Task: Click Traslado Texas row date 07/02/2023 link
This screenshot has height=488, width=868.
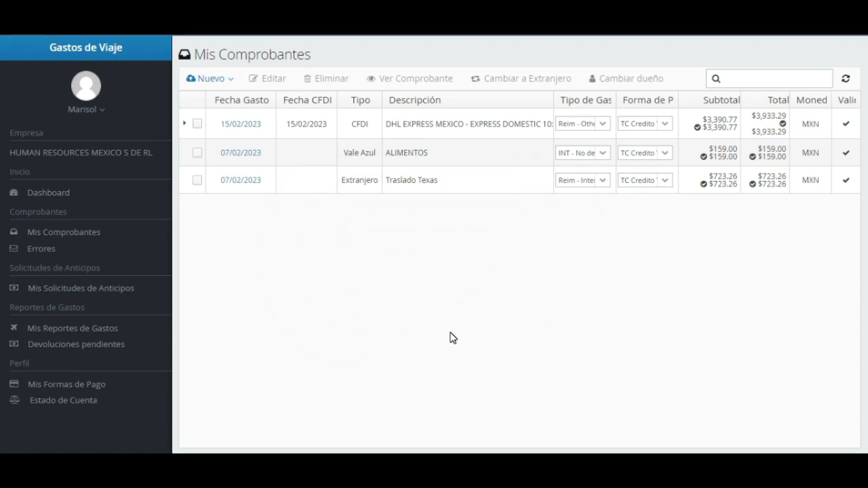Action: pyautogui.click(x=241, y=180)
